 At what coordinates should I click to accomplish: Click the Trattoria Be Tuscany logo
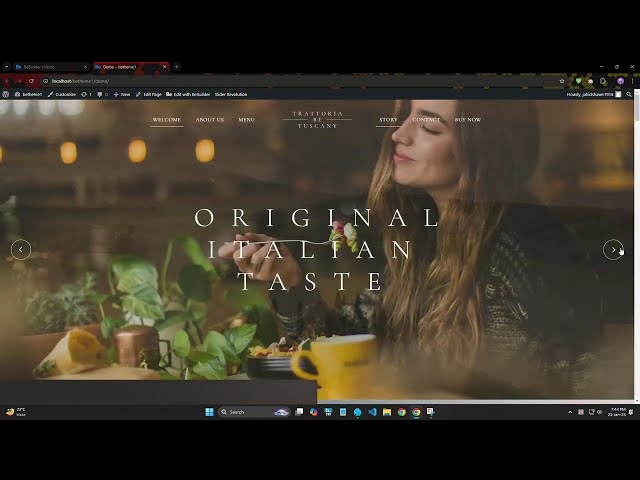tap(318, 120)
